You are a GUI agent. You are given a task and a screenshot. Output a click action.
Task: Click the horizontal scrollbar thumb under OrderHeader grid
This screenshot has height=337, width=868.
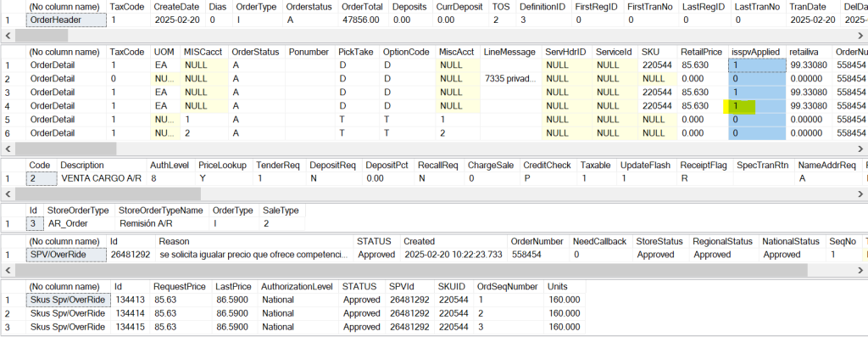[x=42, y=36]
